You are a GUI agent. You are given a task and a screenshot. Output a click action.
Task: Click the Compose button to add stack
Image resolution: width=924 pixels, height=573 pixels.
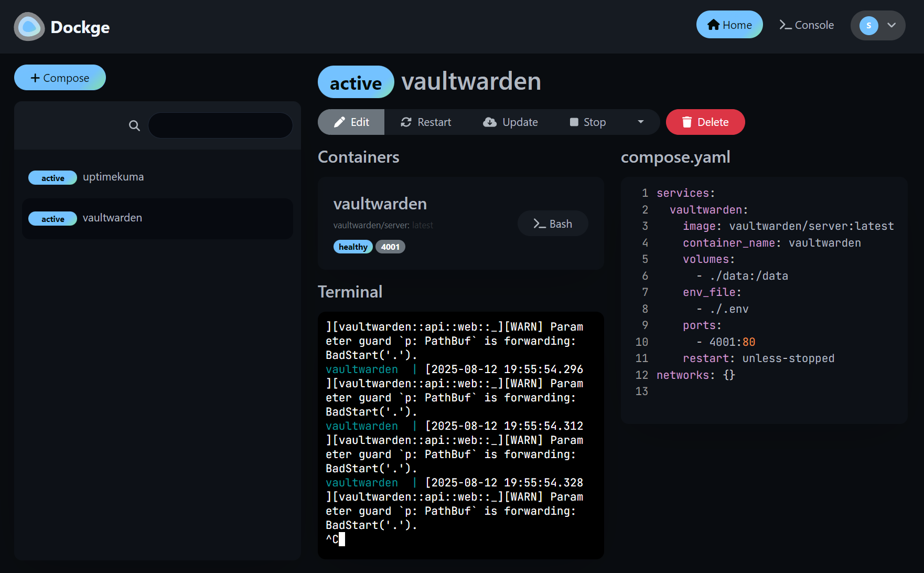tap(60, 78)
